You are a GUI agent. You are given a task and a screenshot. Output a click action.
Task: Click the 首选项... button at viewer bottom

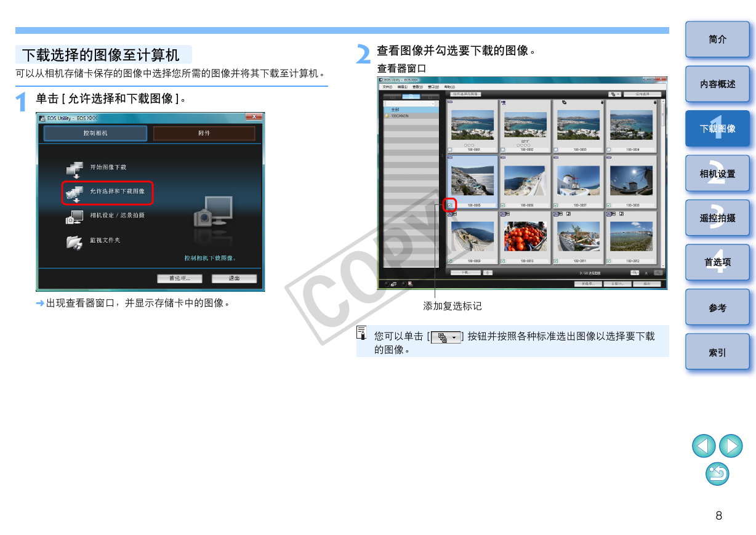[588, 284]
